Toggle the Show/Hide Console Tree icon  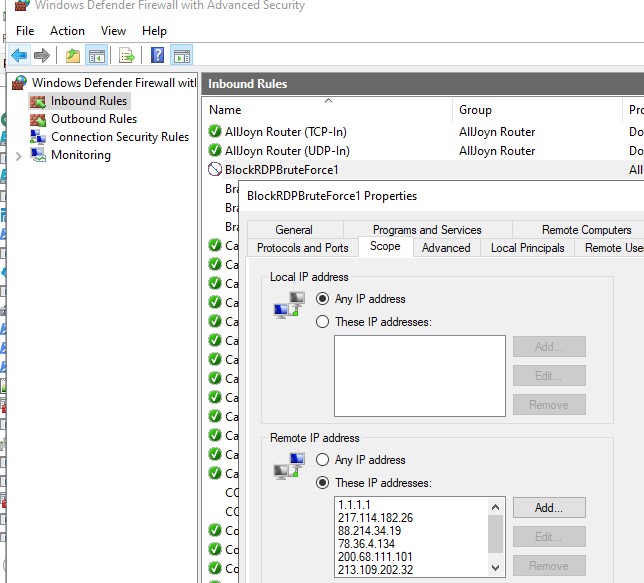click(97, 55)
